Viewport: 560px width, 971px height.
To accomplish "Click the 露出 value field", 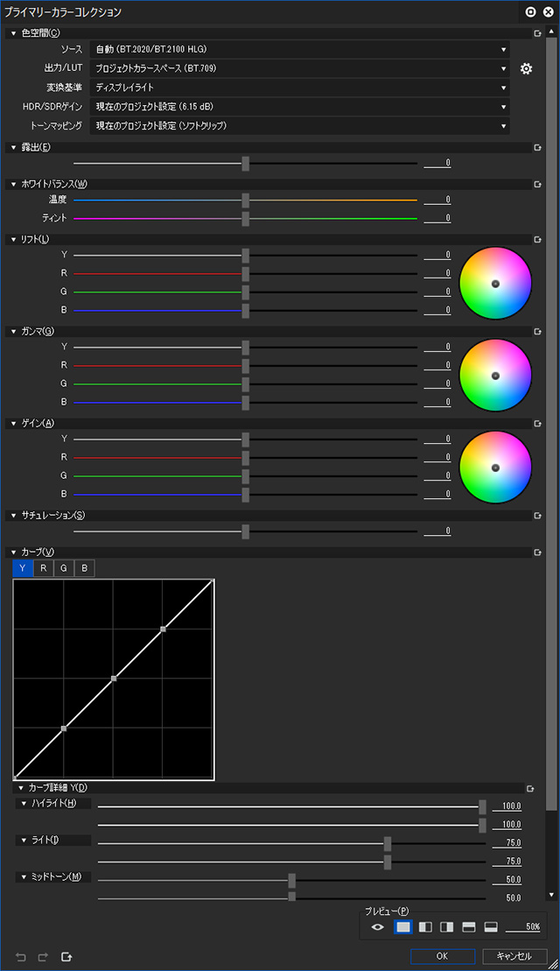I will click(437, 164).
